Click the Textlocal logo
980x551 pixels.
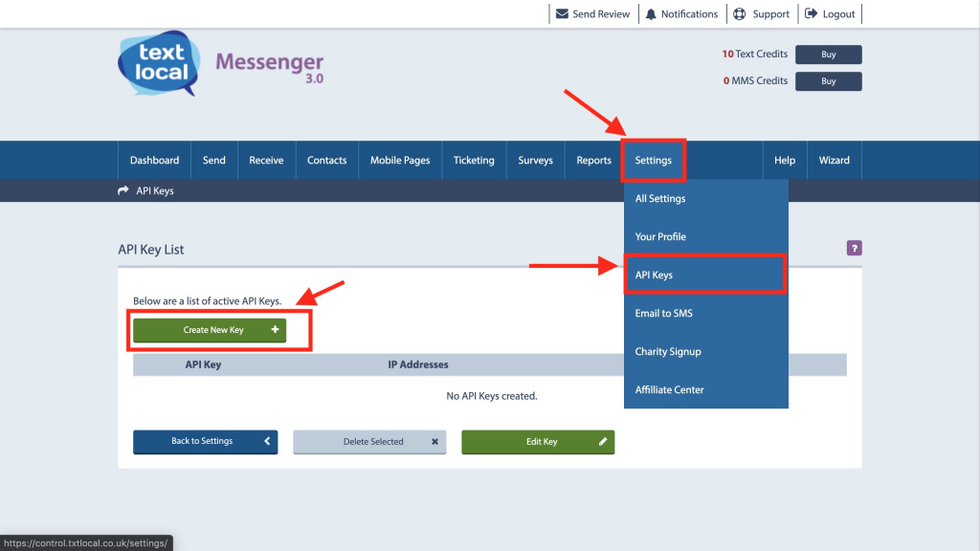click(x=159, y=63)
